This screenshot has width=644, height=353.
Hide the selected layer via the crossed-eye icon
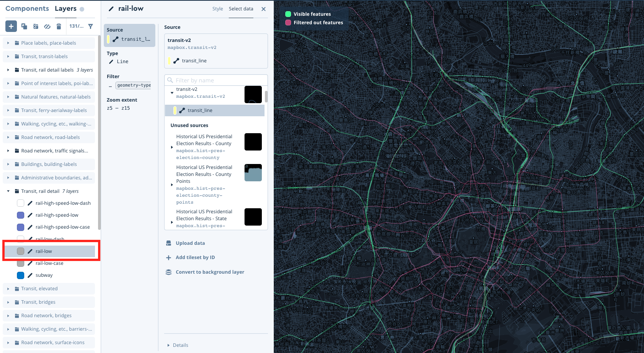tap(47, 26)
